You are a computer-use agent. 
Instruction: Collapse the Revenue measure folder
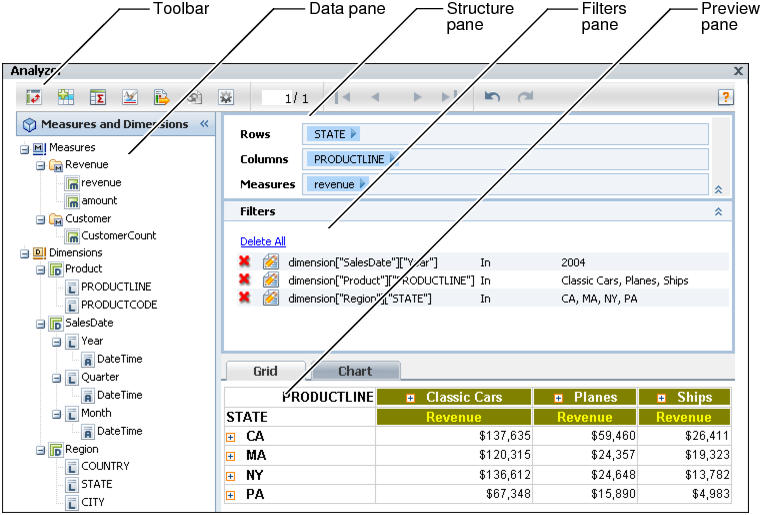(x=40, y=165)
